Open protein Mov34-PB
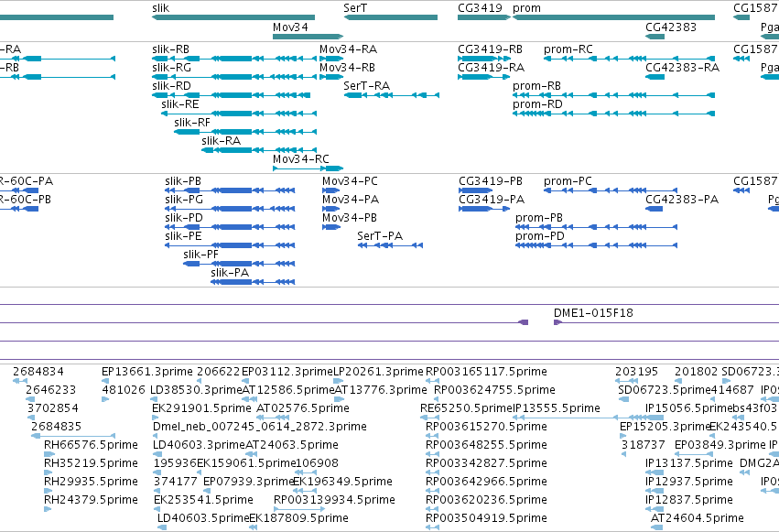Image resolution: width=779 pixels, height=532 pixels. [x=350, y=218]
